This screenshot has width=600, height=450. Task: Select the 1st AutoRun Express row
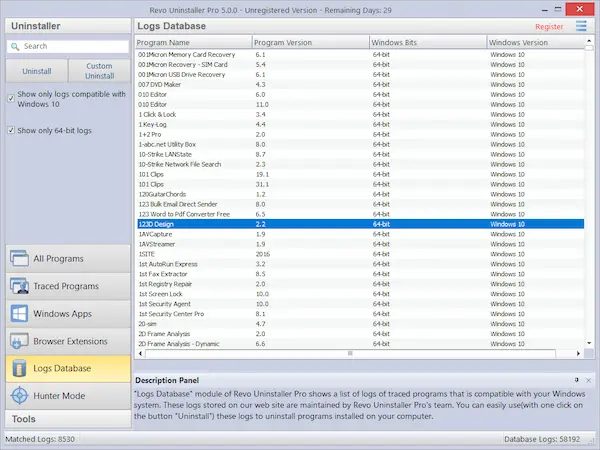[360, 264]
